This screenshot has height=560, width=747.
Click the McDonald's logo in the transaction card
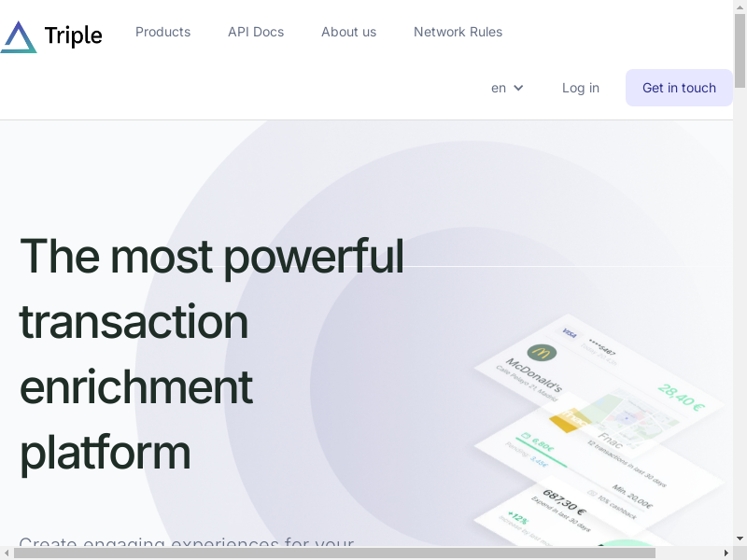[542, 353]
